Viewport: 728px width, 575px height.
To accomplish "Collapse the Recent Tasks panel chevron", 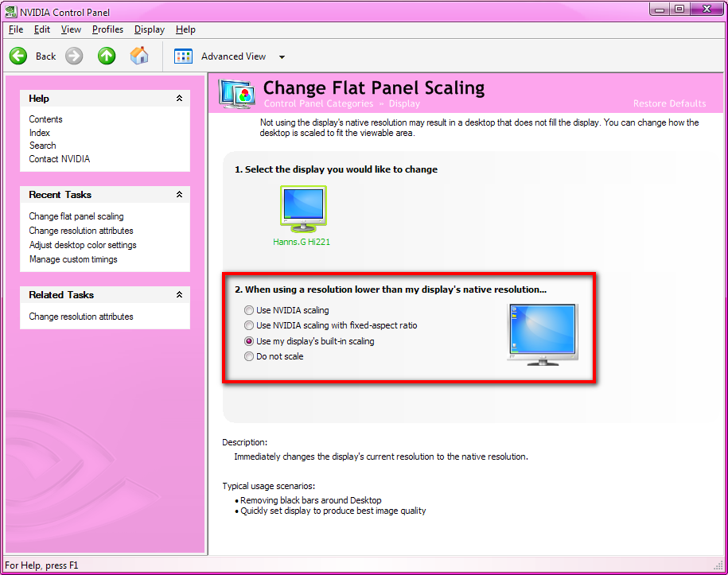I will [x=180, y=195].
